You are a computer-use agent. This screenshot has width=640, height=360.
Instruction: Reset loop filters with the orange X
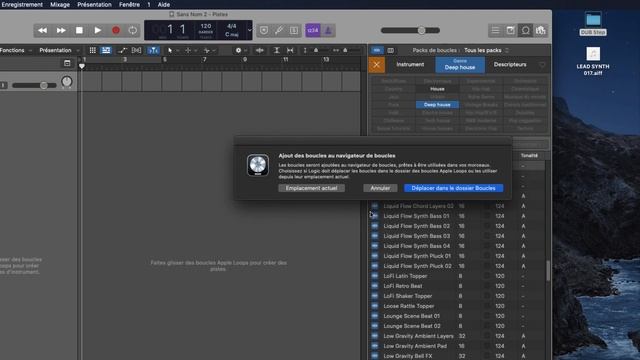click(377, 65)
